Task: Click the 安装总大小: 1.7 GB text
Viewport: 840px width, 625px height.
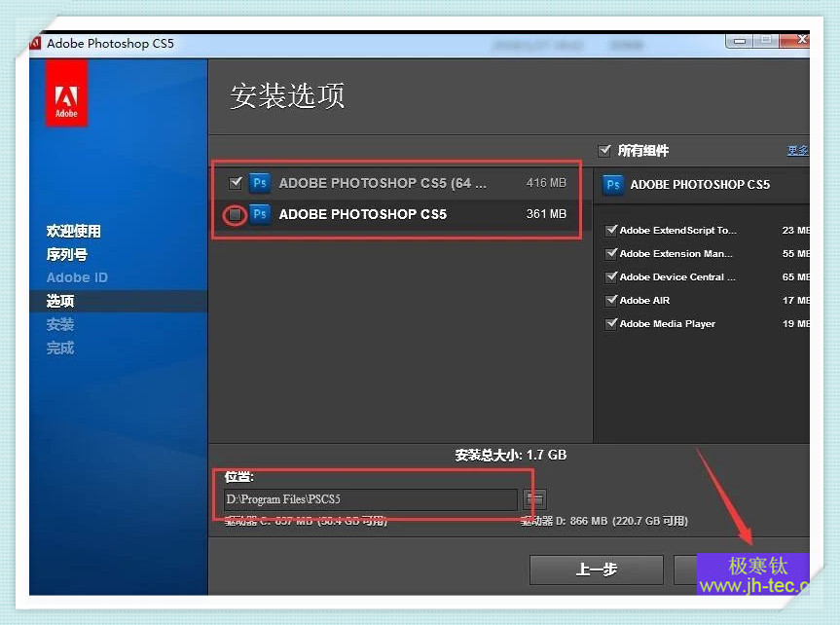Action: pos(511,455)
